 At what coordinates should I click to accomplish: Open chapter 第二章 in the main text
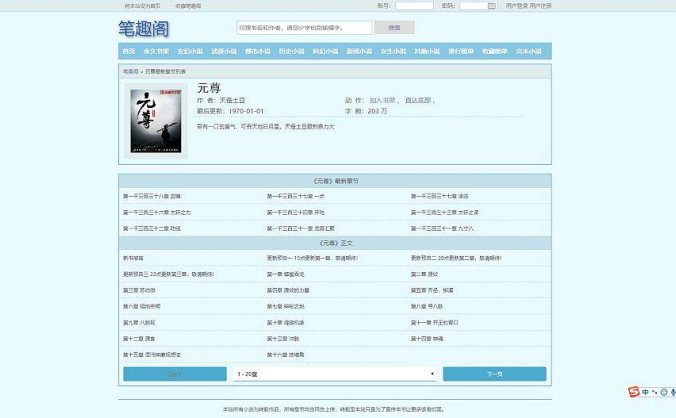(x=424, y=275)
